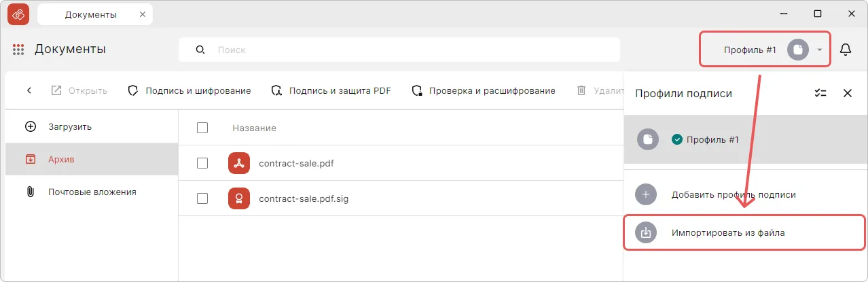The height and width of the screenshot is (282, 868).
Task: Select Архив in the sidebar
Action: tap(91, 159)
